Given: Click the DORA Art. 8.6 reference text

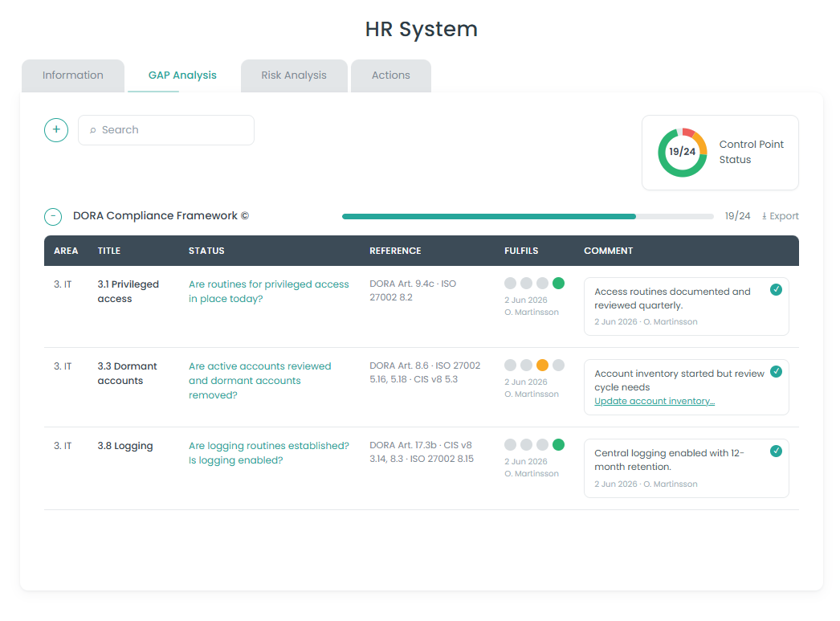Looking at the screenshot, I should [425, 373].
